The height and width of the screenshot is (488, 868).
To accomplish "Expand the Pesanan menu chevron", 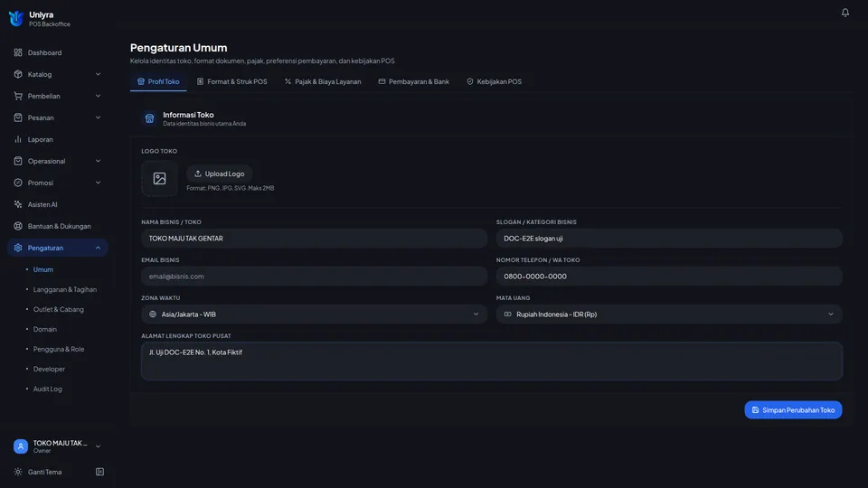I will tap(98, 117).
